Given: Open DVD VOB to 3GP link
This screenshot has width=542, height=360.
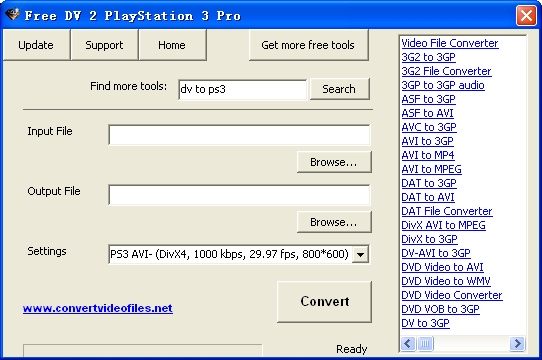Looking at the screenshot, I should click(440, 309).
